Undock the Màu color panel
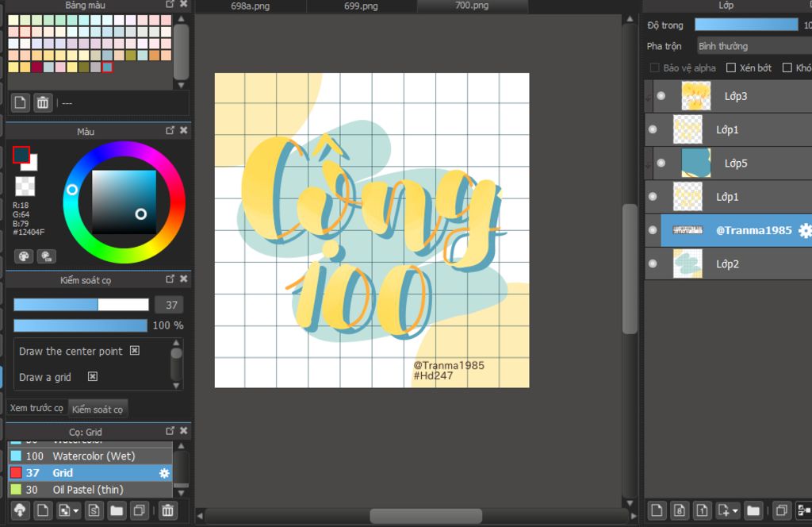The width and height of the screenshot is (812, 527). (170, 131)
